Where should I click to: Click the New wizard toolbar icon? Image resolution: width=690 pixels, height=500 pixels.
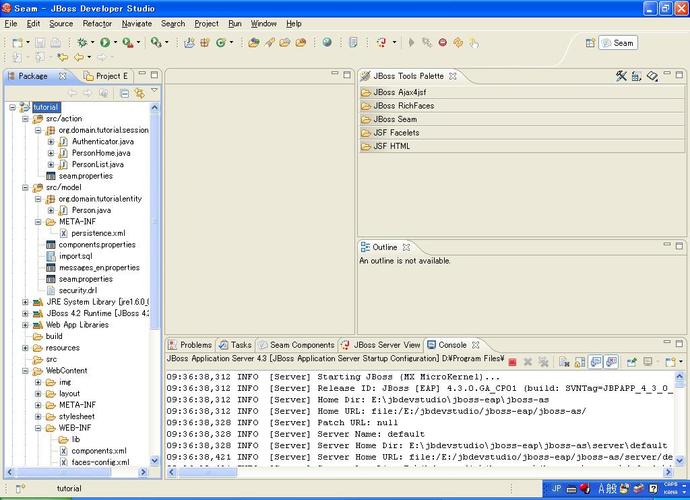[17, 43]
